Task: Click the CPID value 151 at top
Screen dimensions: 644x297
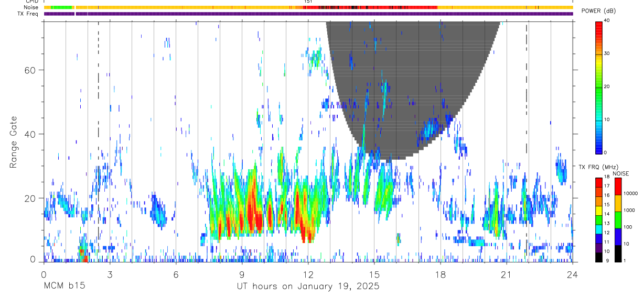Action: pyautogui.click(x=308, y=2)
